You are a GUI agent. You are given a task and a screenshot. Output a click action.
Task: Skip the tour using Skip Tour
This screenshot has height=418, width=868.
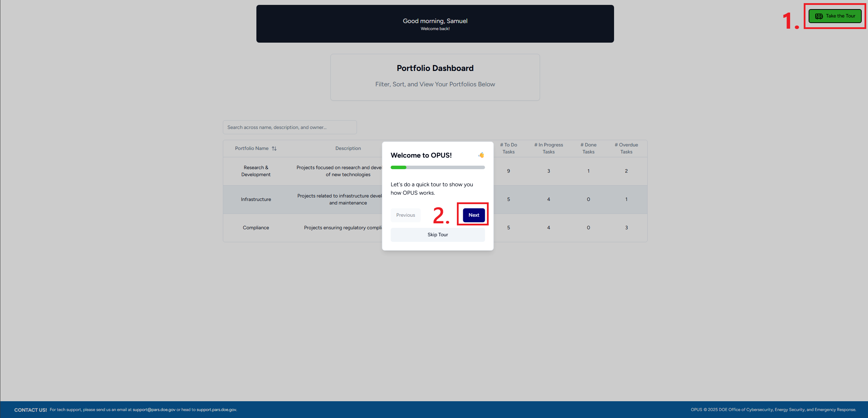437,235
